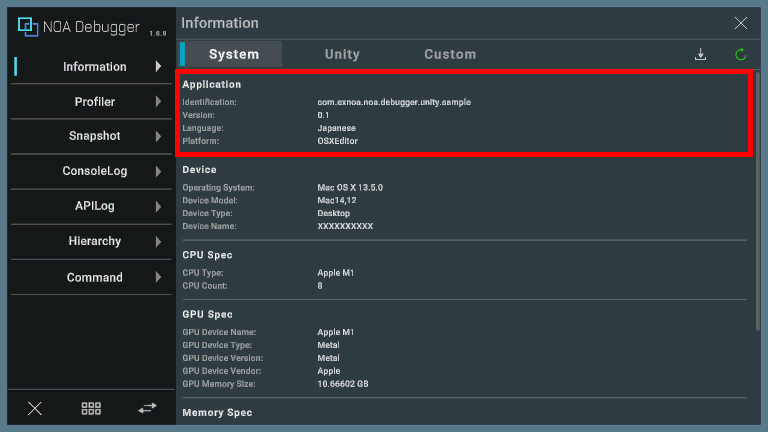
Task: Open the ConsoleLog menu item
Action: coord(91,171)
